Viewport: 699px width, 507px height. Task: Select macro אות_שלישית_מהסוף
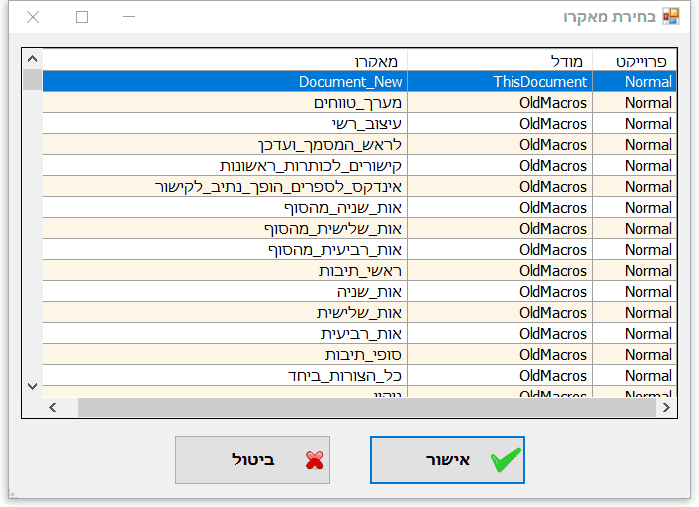(225, 228)
